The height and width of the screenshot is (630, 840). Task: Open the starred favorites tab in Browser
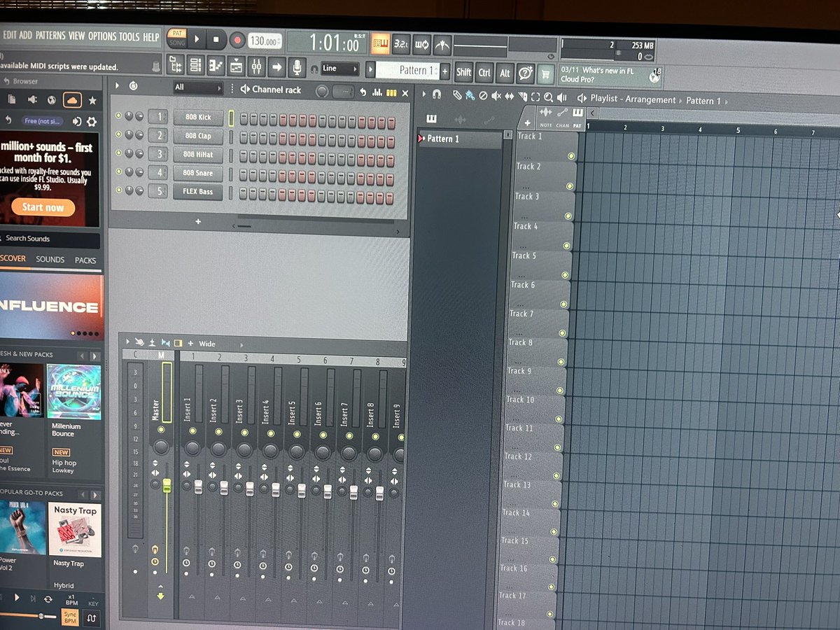92,101
